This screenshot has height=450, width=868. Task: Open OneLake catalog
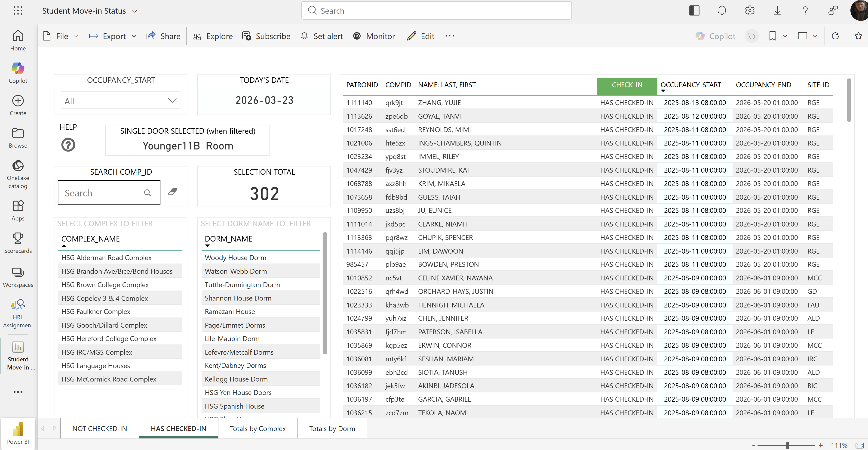pyautogui.click(x=18, y=174)
